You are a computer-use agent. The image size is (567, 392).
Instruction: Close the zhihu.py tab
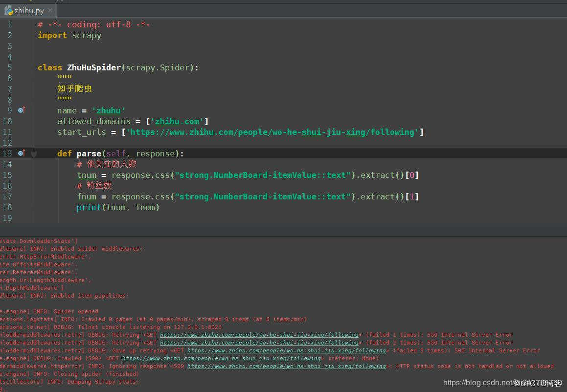click(50, 10)
